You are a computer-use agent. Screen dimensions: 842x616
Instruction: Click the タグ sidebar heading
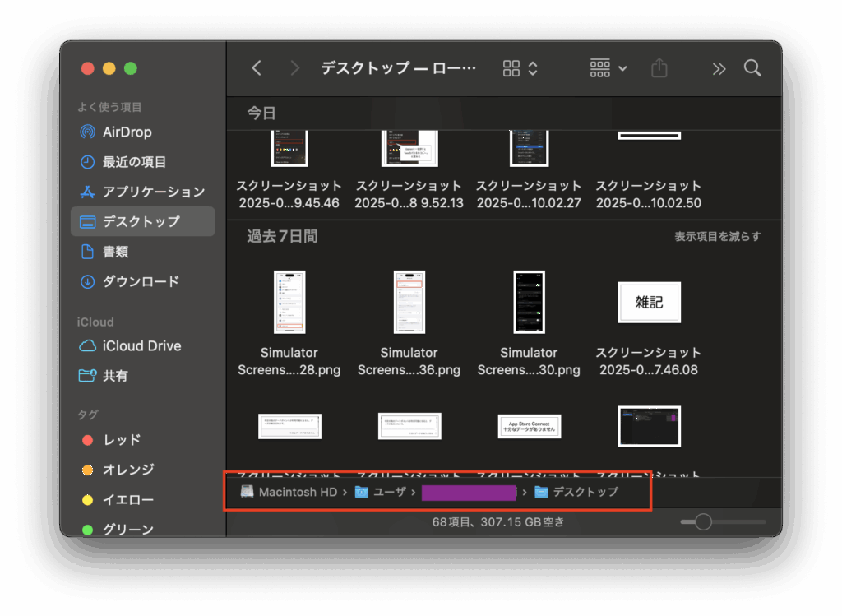[87, 415]
